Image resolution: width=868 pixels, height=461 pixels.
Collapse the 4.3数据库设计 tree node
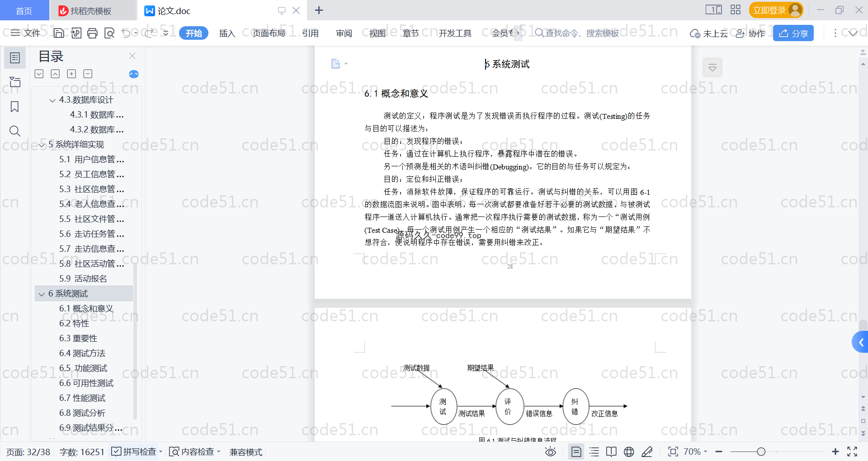tap(52, 100)
